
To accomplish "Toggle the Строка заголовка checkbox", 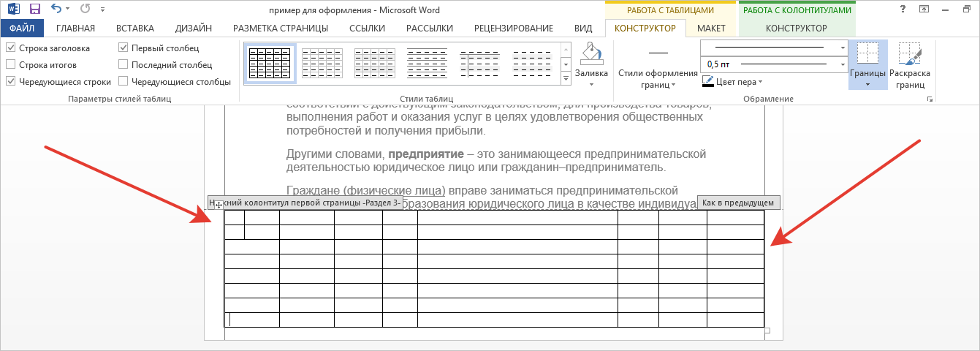I will coord(11,48).
